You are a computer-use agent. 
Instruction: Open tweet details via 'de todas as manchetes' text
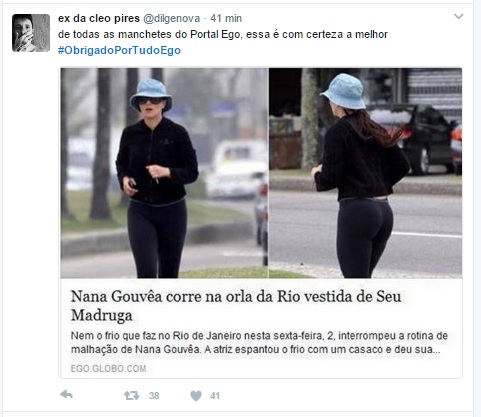coord(223,34)
